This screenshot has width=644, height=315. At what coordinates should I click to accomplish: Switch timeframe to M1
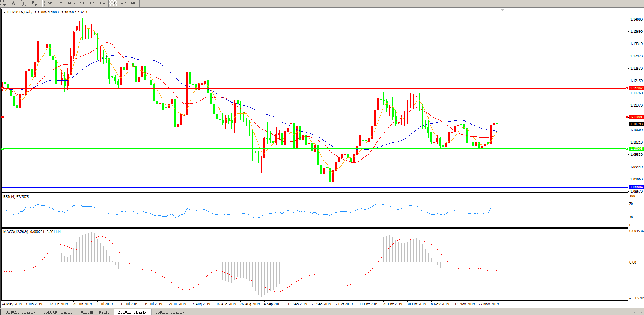tap(50, 3)
